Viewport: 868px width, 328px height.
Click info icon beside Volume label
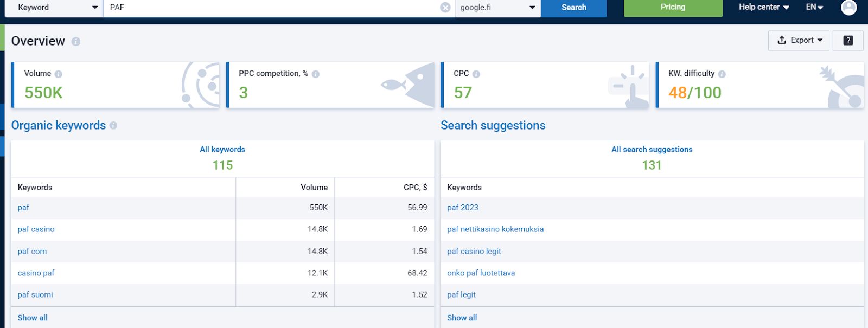pos(59,74)
